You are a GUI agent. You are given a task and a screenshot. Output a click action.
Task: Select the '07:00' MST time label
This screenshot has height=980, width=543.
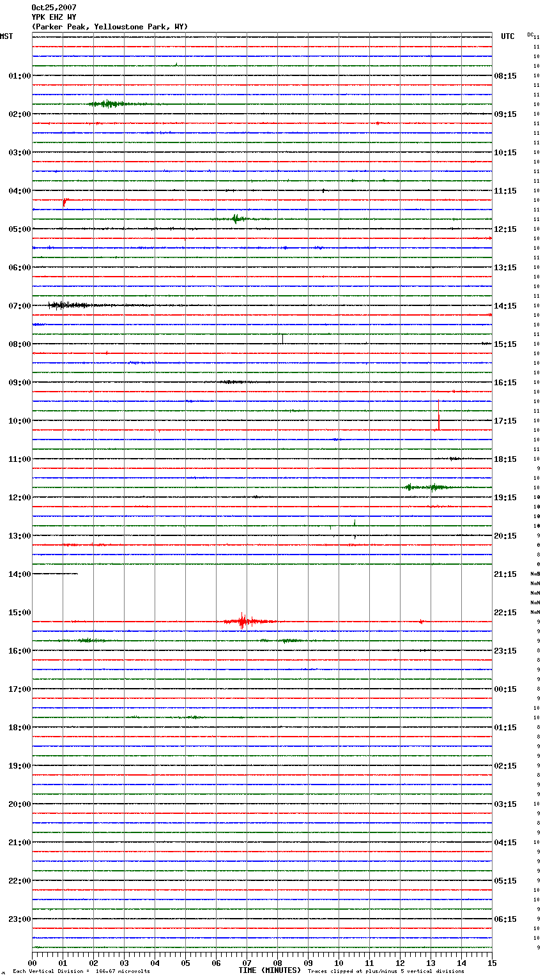20,306
